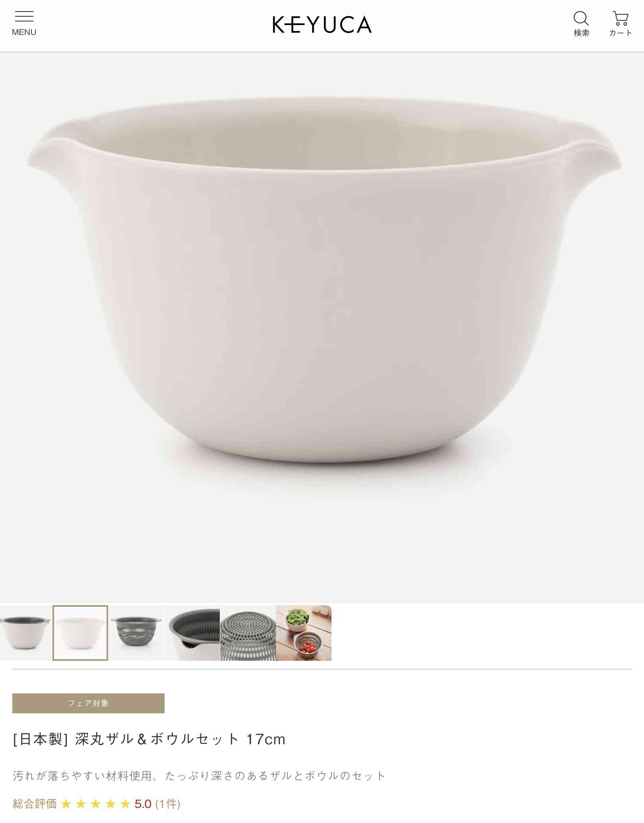Click the 総合評価 rating label
644x823 pixels.
point(35,804)
